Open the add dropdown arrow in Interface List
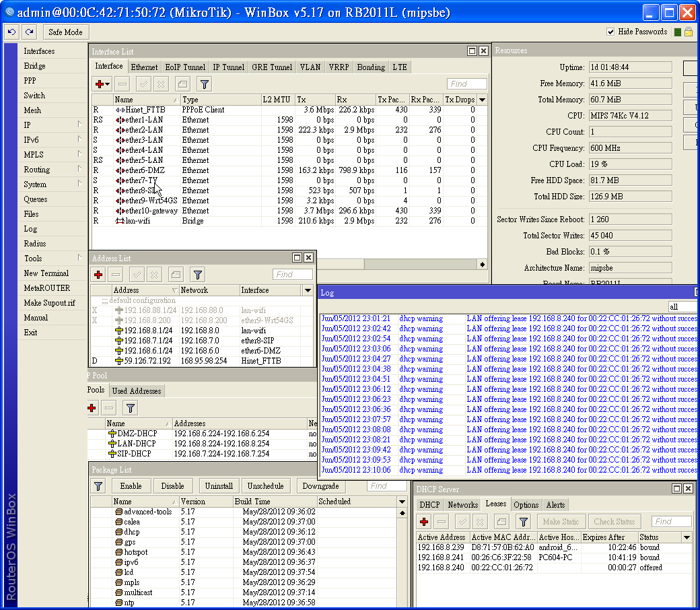The width and height of the screenshot is (700, 610). point(107,84)
